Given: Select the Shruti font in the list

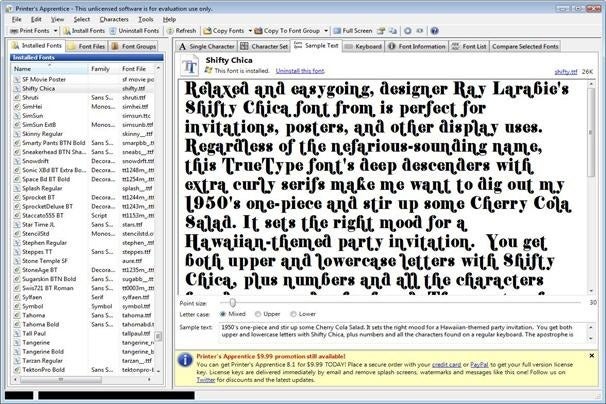Looking at the screenshot, I should (x=83, y=97).
